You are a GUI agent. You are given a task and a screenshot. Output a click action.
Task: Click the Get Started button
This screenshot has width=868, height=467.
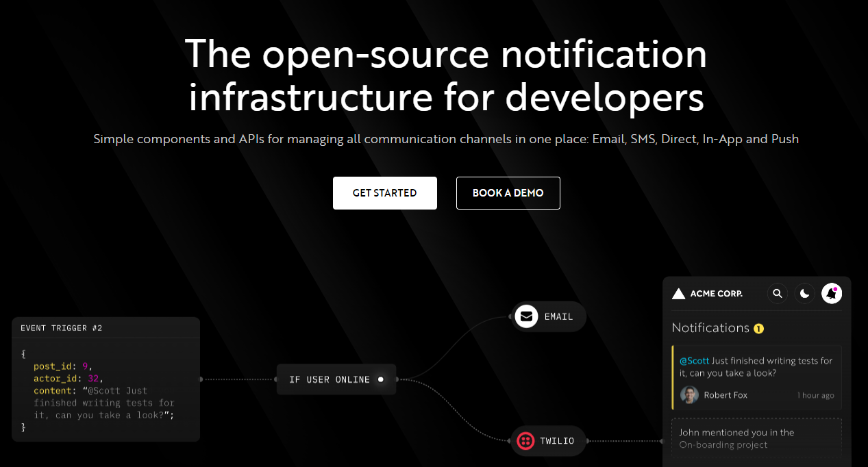click(384, 193)
